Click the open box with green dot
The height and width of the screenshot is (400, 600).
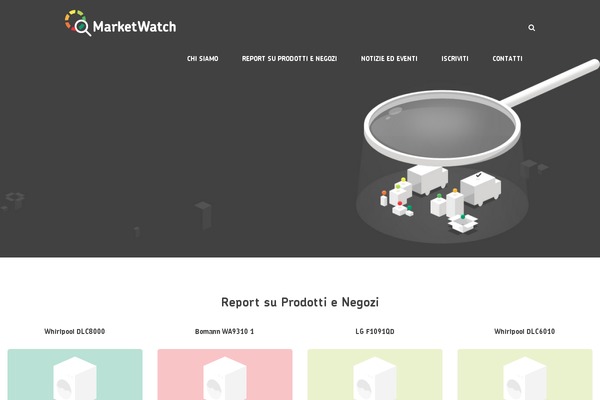[463, 223]
